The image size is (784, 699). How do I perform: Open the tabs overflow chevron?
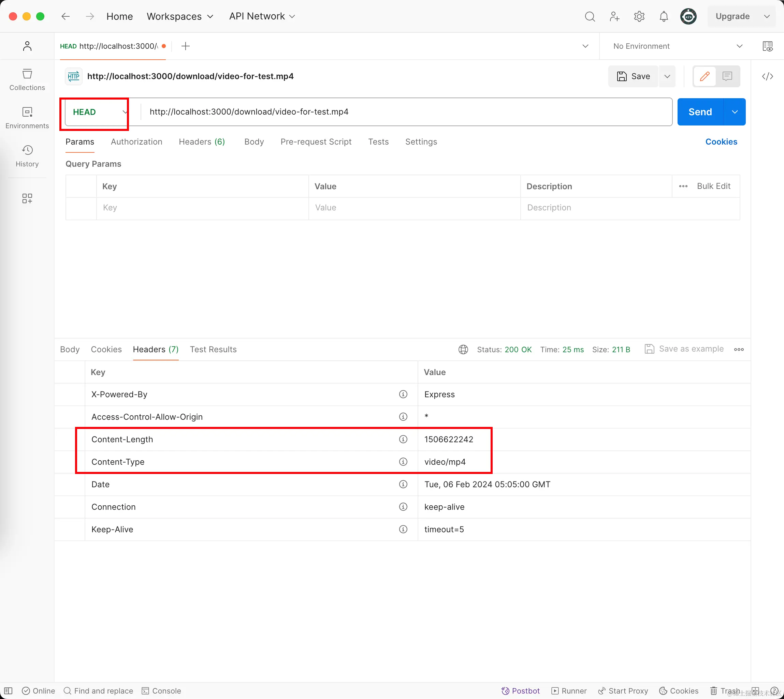585,46
